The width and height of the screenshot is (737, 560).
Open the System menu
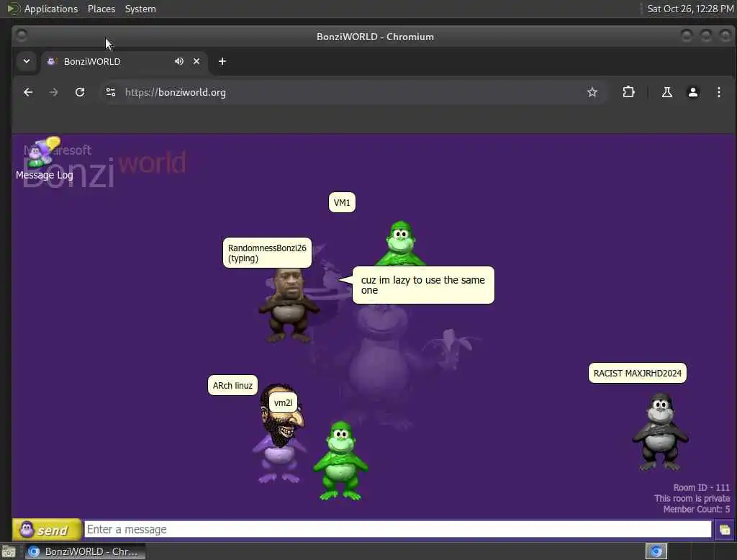click(140, 9)
